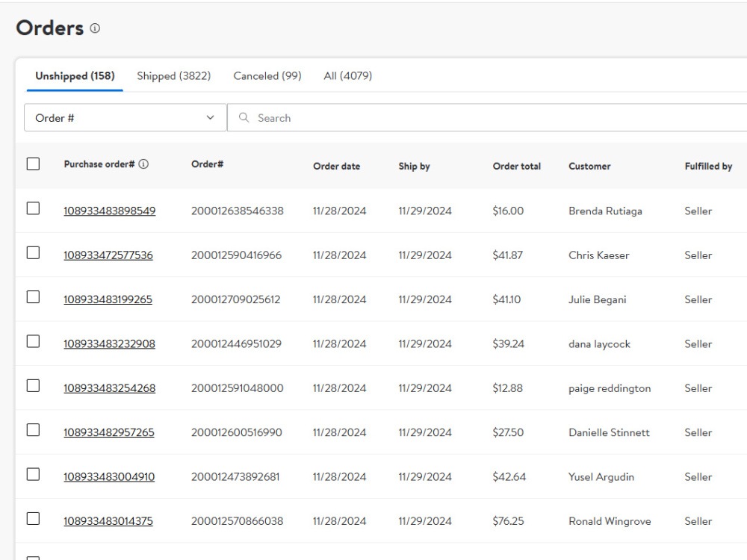The width and height of the screenshot is (747, 560).
Task: Click the $12.88 order total
Action: coord(507,388)
